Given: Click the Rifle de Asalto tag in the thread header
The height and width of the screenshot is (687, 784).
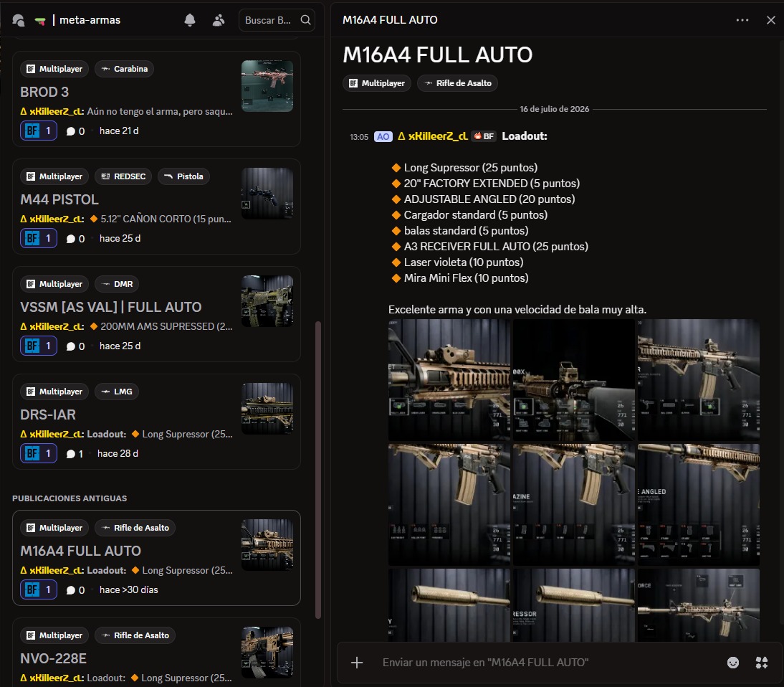Looking at the screenshot, I should (x=457, y=83).
